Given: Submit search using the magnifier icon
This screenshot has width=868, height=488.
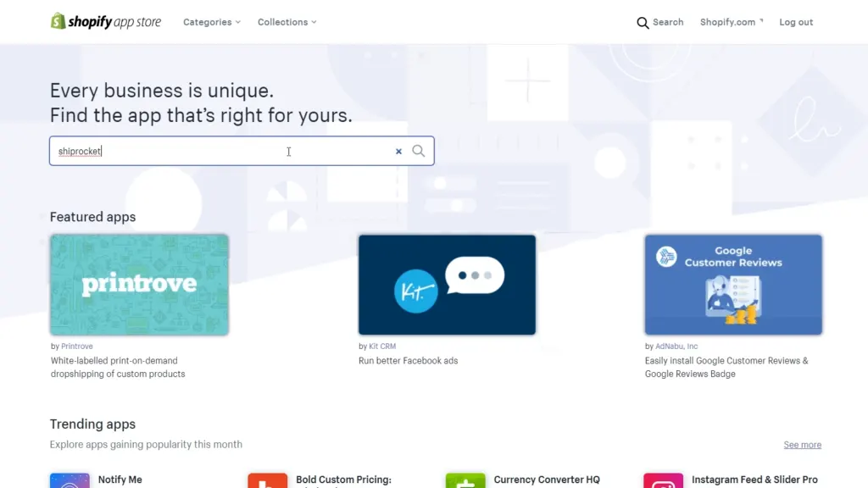Looking at the screenshot, I should [419, 151].
